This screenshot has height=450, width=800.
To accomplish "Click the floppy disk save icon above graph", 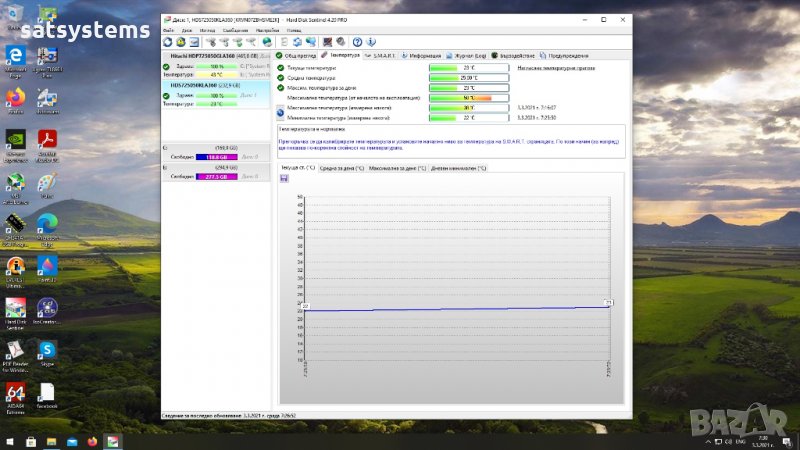I will coord(285,178).
